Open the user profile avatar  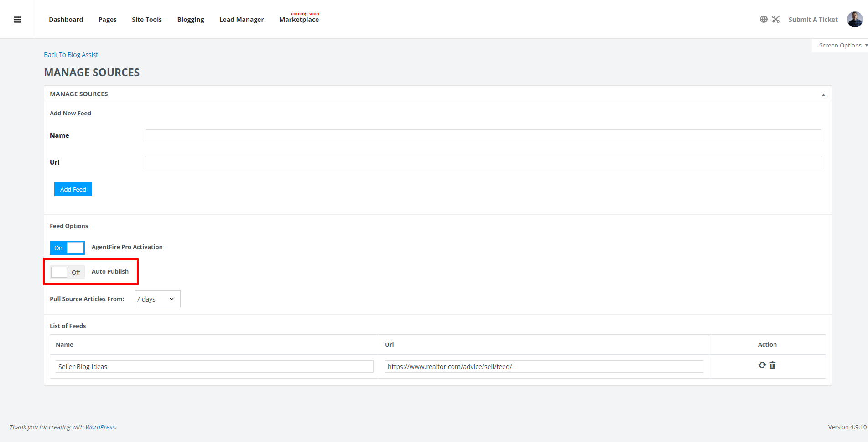tap(855, 20)
